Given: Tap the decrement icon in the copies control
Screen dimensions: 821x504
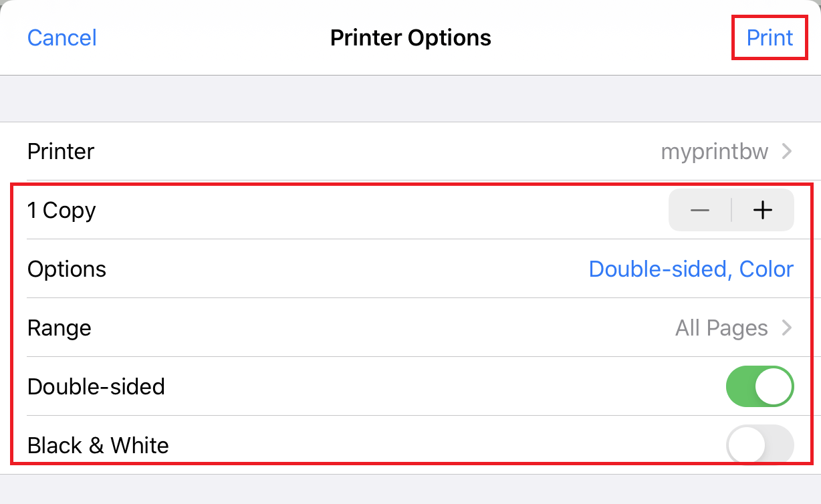Looking at the screenshot, I should (699, 210).
